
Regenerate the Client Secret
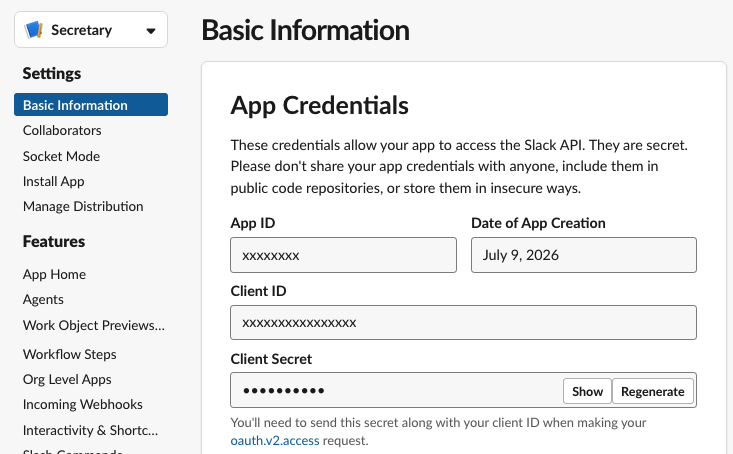pos(653,391)
